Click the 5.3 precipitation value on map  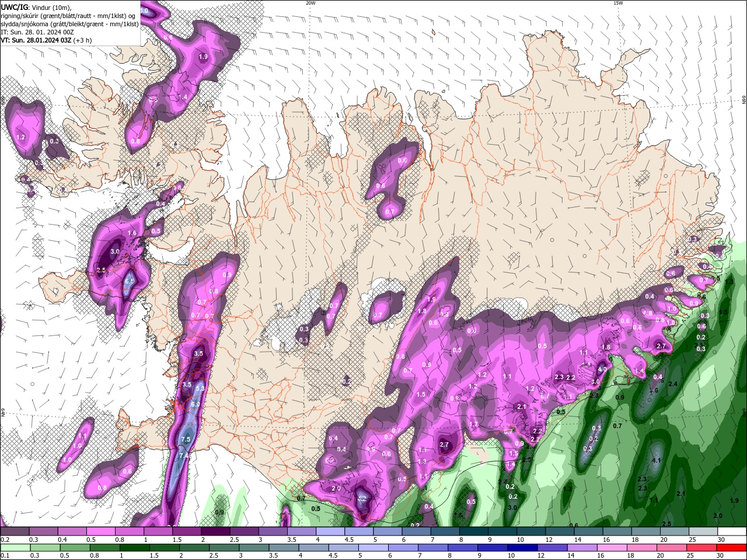[200, 388]
